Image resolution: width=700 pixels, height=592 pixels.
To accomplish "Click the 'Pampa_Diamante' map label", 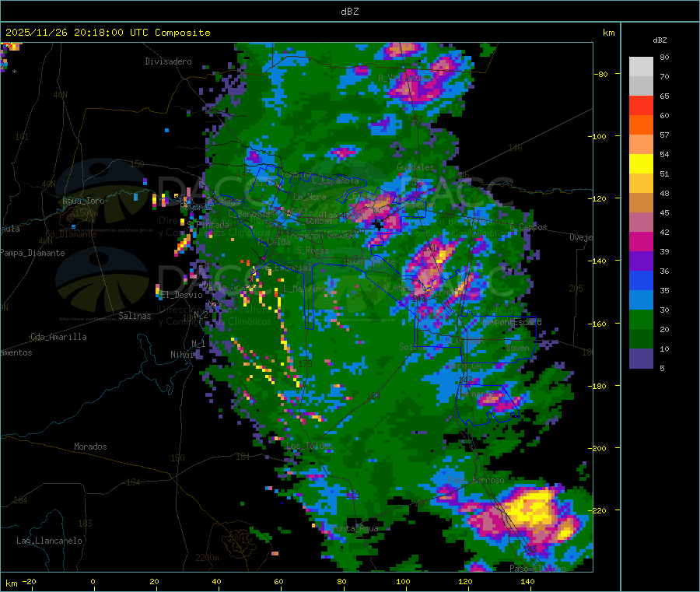I will pyautogui.click(x=33, y=253).
